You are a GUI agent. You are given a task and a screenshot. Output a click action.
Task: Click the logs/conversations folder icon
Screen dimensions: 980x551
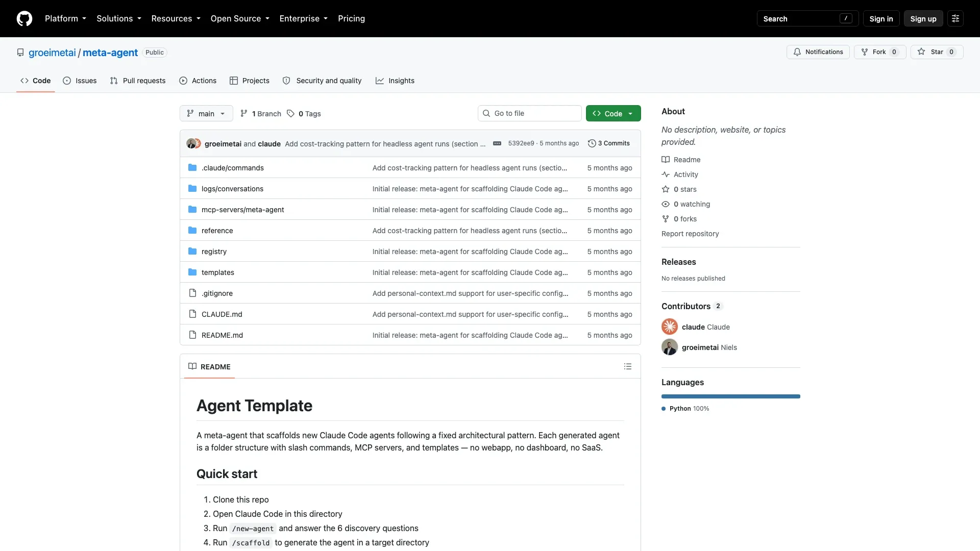click(x=192, y=189)
